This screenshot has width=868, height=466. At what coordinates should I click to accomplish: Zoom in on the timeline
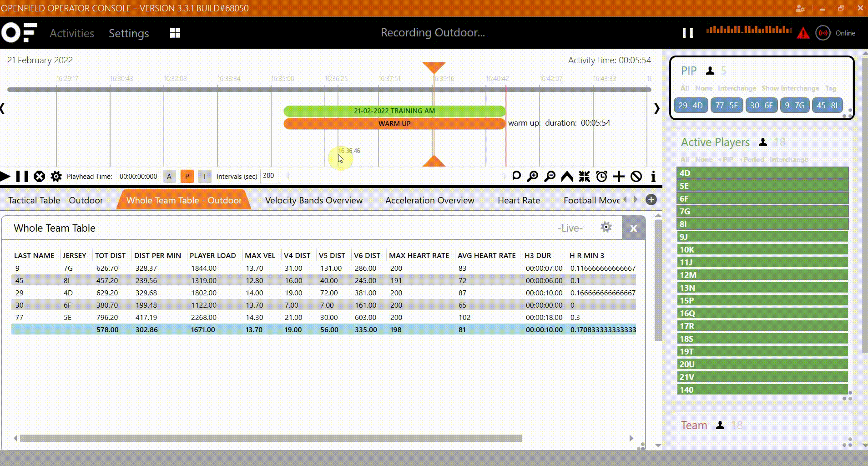[532, 176]
